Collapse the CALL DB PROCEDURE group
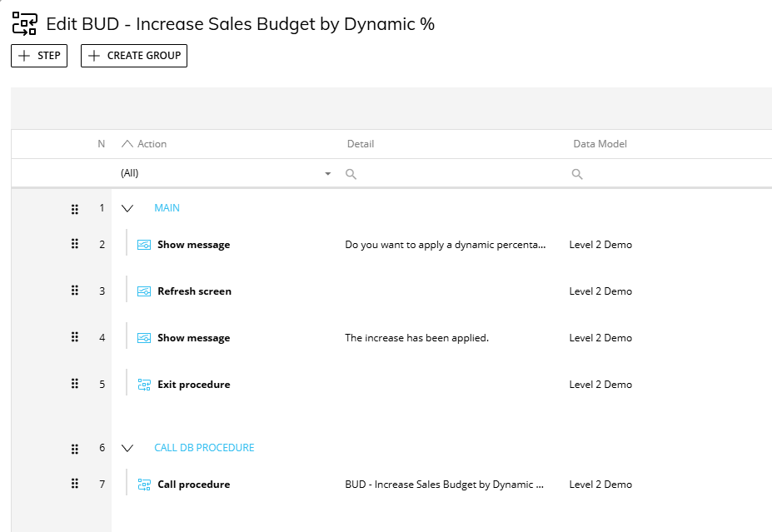 click(x=127, y=448)
